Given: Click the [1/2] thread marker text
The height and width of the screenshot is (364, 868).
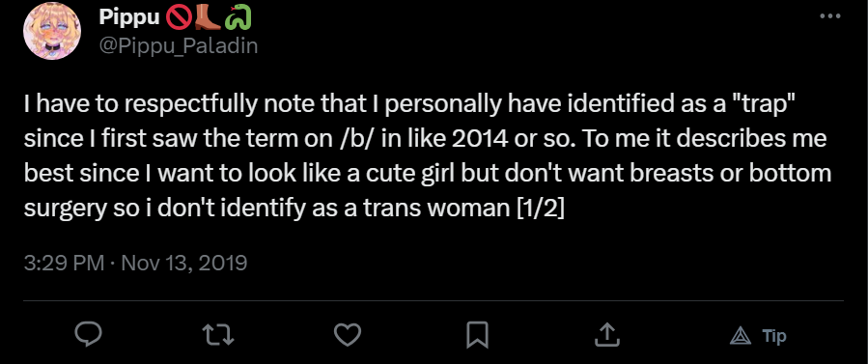Looking at the screenshot, I should point(540,208).
